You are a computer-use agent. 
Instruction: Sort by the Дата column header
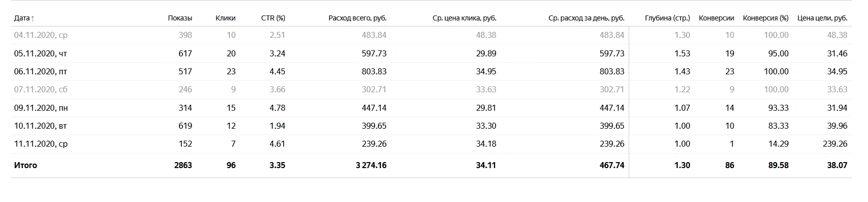(24, 18)
